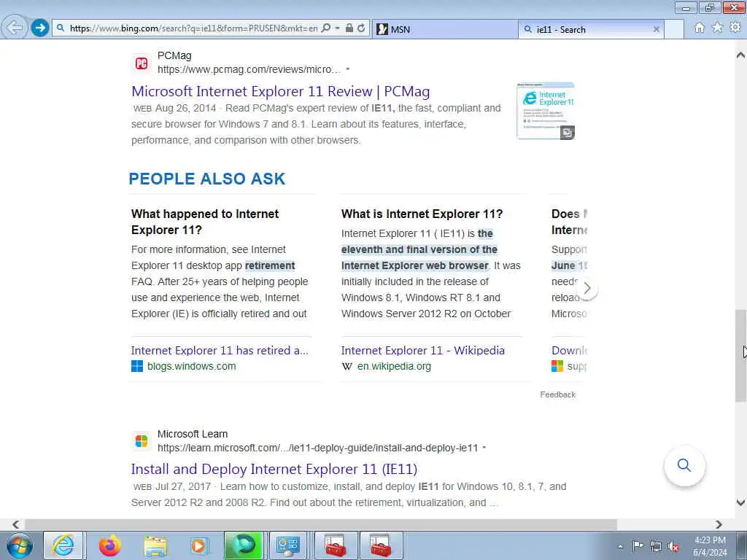
Task: Click the horizontal scrollbar left arrow
Action: tap(16, 524)
